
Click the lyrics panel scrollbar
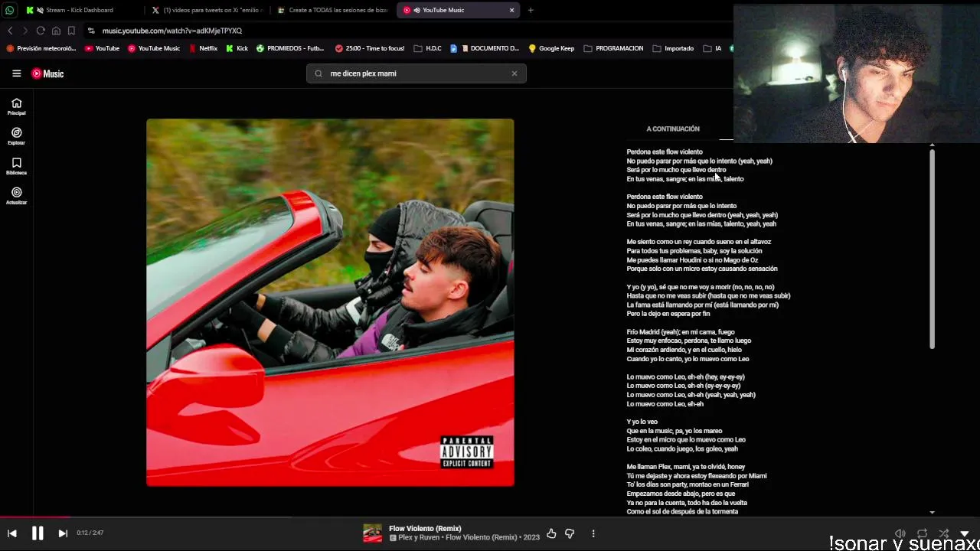[x=932, y=249]
